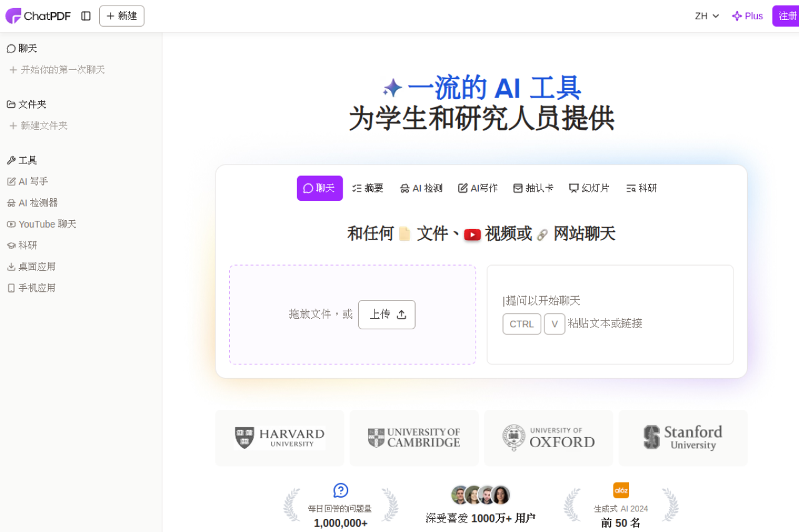Click the sparkle icon beside 一流的 AI 工具
This screenshot has width=799, height=532.
click(393, 88)
